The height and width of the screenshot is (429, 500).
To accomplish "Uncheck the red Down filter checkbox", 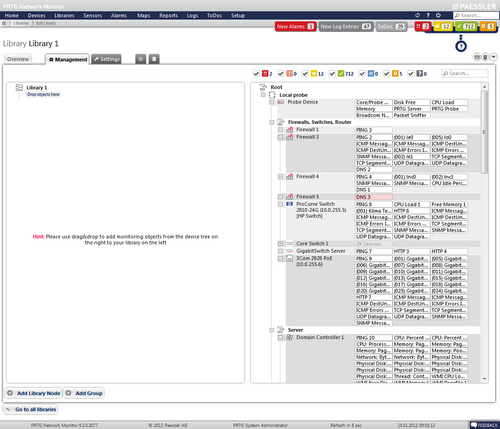I will pyautogui.click(x=256, y=73).
